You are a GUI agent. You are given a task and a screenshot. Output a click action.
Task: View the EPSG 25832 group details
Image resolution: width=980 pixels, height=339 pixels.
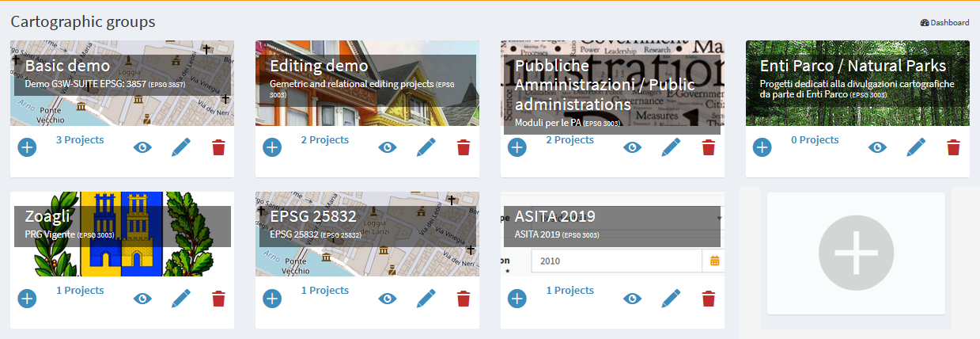388,298
